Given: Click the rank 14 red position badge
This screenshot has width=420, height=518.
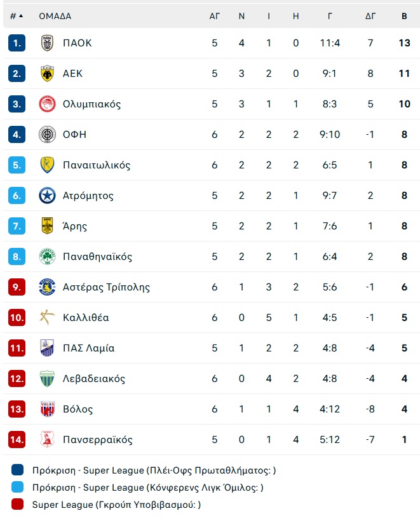Looking at the screenshot, I should pos(17,439).
